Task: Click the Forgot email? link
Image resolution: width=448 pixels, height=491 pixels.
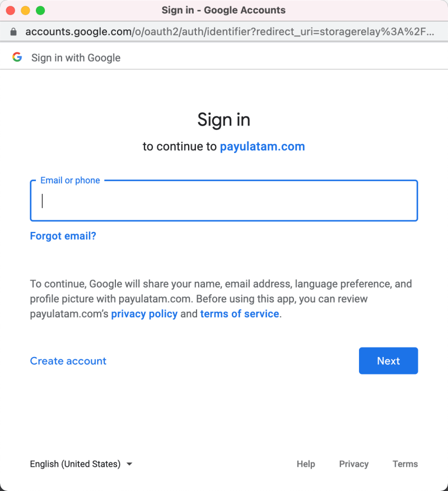Action: point(63,236)
